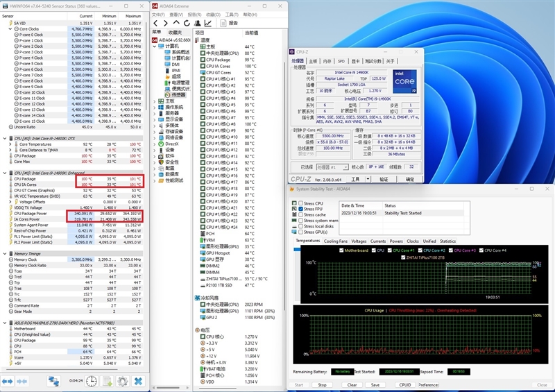
Task: Click the AIDA64 graph chart toolbar icon
Action: [207, 23]
